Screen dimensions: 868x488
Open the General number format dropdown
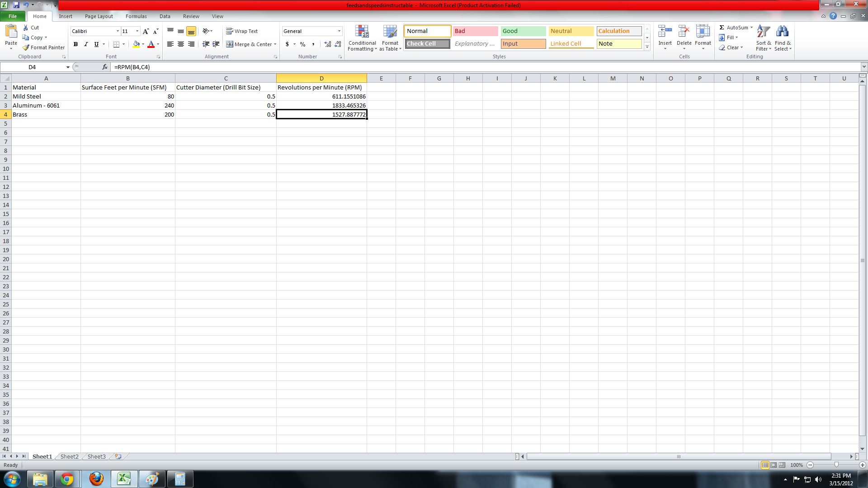(339, 31)
